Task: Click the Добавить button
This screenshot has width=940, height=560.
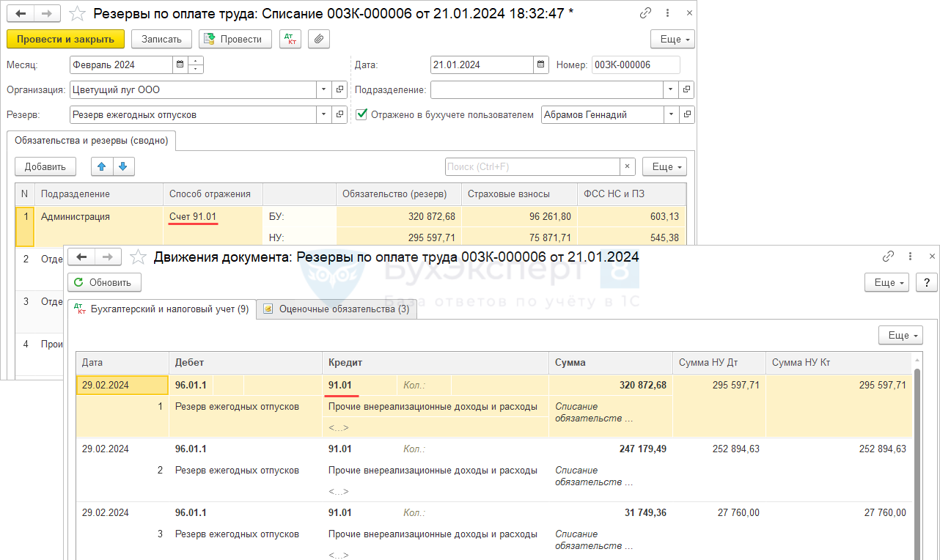Action: 45,166
